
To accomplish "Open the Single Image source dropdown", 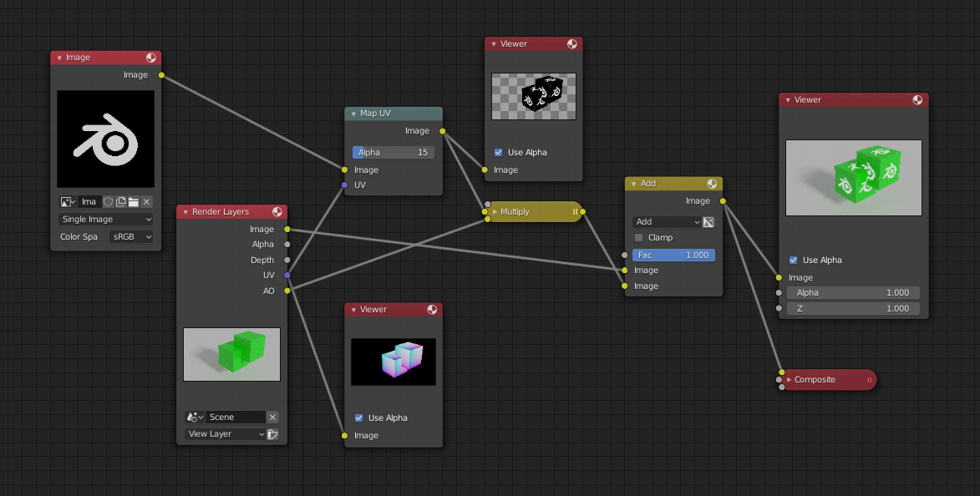I will (x=104, y=219).
